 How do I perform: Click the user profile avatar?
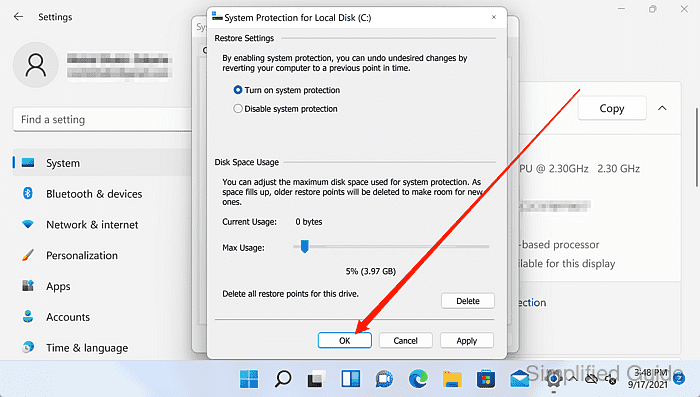36,65
